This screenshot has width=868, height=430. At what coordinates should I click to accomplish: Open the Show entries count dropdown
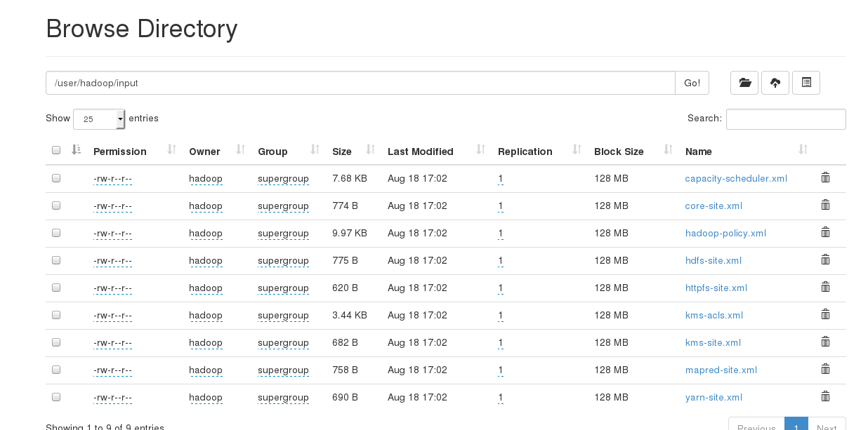point(99,119)
